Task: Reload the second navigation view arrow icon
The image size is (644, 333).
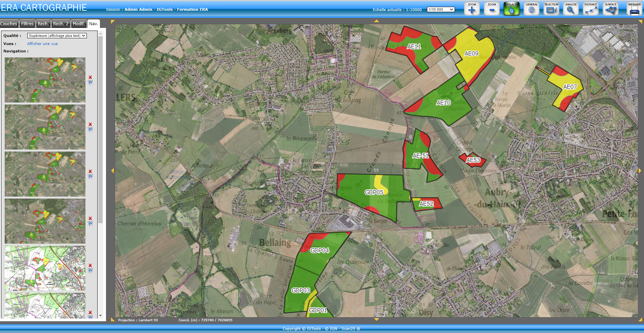Action: [90, 129]
